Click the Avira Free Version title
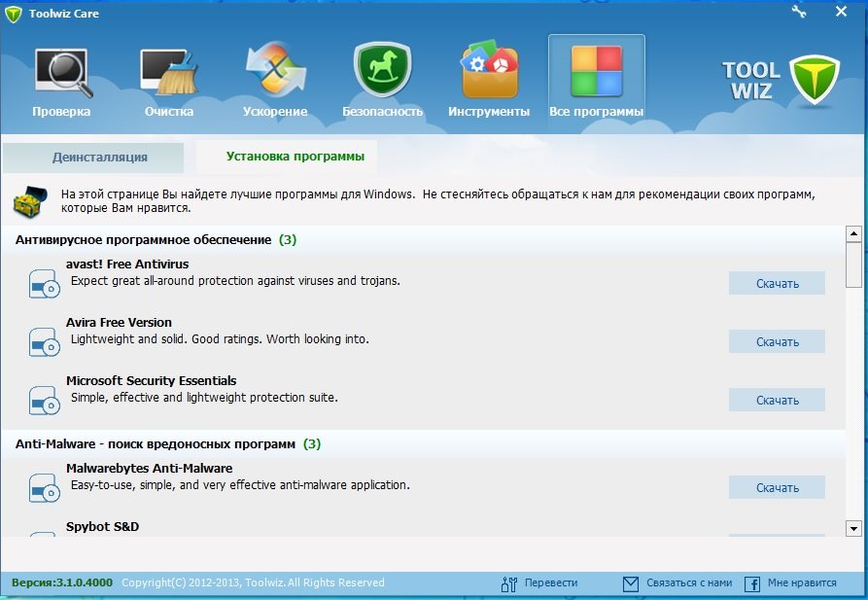868x600 pixels. (x=119, y=323)
